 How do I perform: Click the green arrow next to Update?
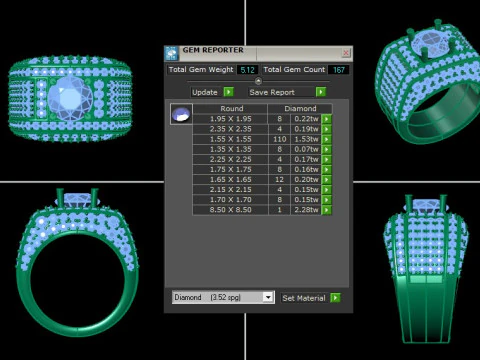pos(229,92)
